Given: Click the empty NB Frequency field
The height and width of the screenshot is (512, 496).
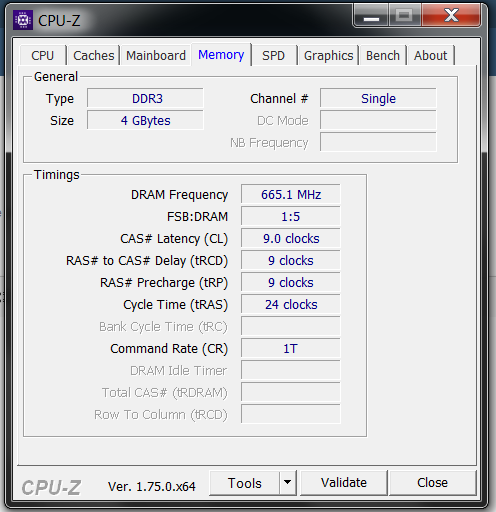Looking at the screenshot, I should 378,142.
